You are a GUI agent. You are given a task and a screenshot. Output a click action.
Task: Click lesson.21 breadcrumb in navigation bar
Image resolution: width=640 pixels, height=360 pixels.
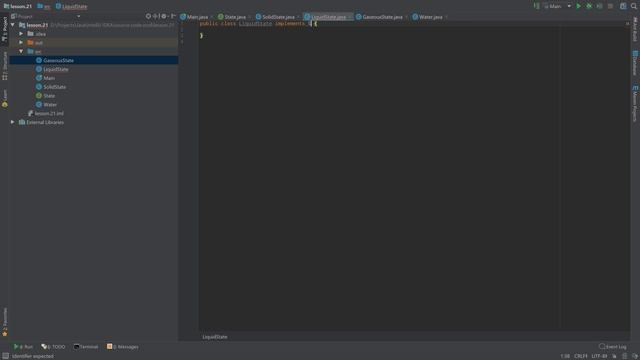coord(18,6)
